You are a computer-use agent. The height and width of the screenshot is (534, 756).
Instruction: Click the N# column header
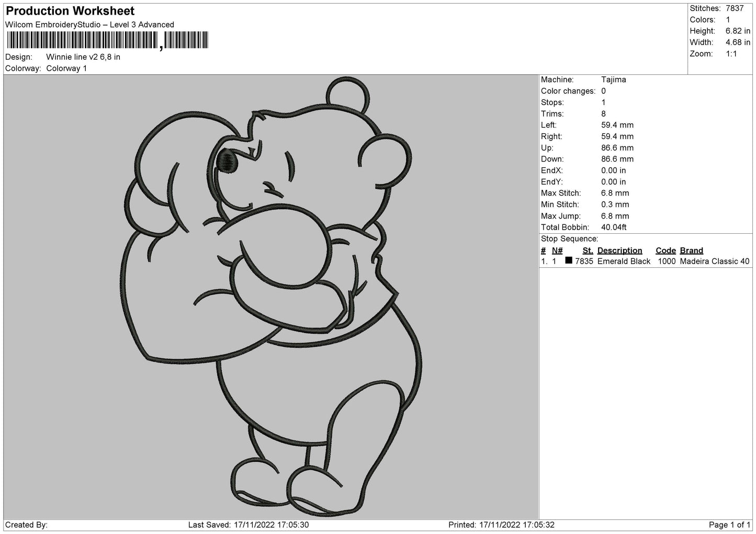557,251
